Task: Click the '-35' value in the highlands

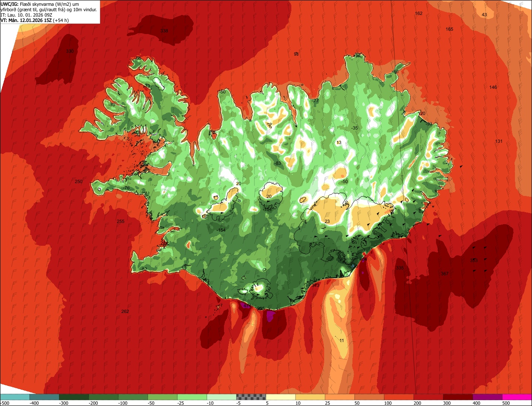Action: (x=354, y=128)
